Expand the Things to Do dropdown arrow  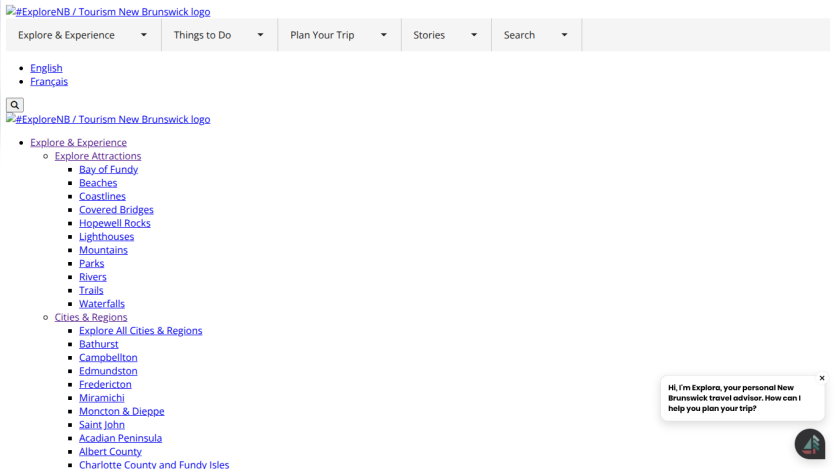tap(260, 35)
